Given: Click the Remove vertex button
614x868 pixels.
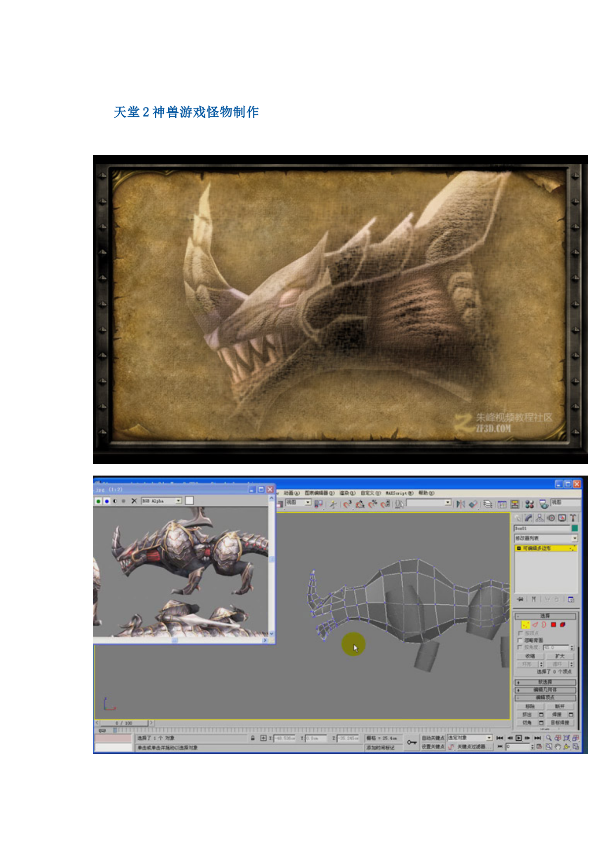Looking at the screenshot, I should click(530, 707).
